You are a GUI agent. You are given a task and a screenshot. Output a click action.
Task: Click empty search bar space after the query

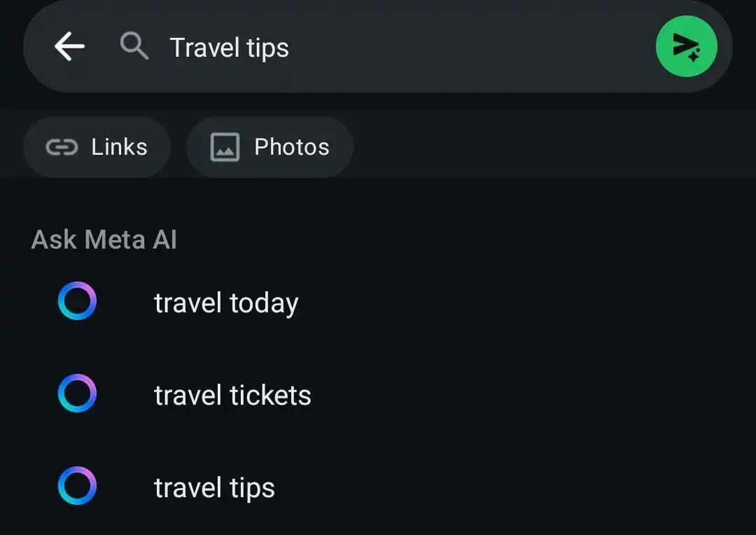[x=469, y=48]
